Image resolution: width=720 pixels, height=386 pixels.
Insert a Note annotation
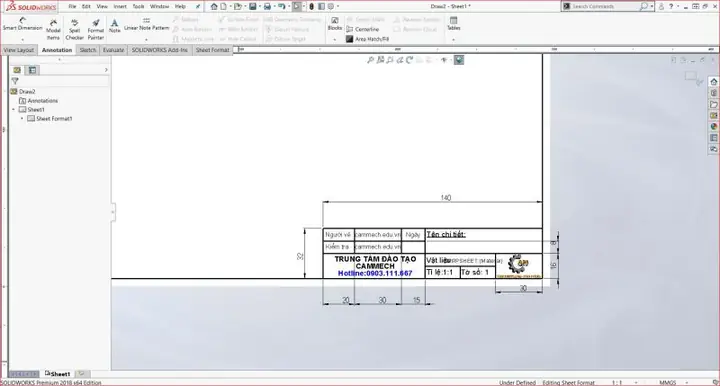(114, 26)
